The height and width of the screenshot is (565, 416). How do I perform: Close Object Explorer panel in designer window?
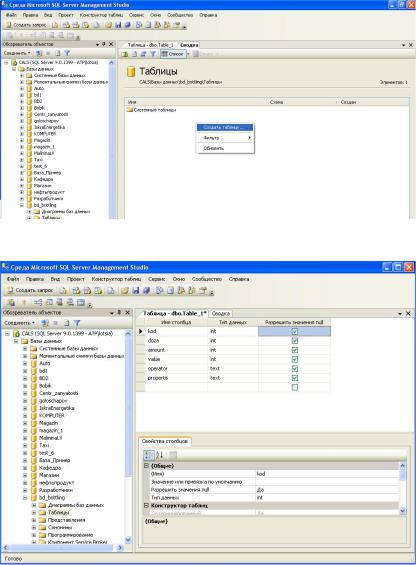127,312
